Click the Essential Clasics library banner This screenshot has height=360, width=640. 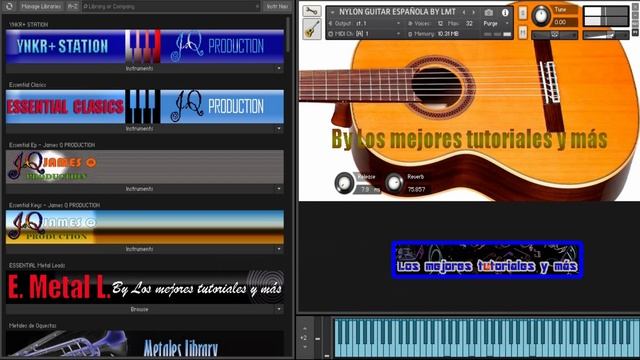click(x=145, y=107)
